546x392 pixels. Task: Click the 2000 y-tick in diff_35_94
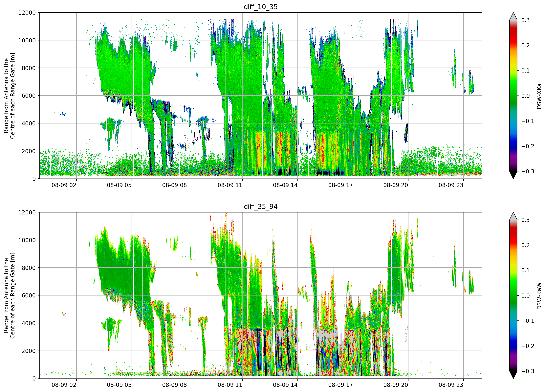pyautogui.click(x=29, y=351)
